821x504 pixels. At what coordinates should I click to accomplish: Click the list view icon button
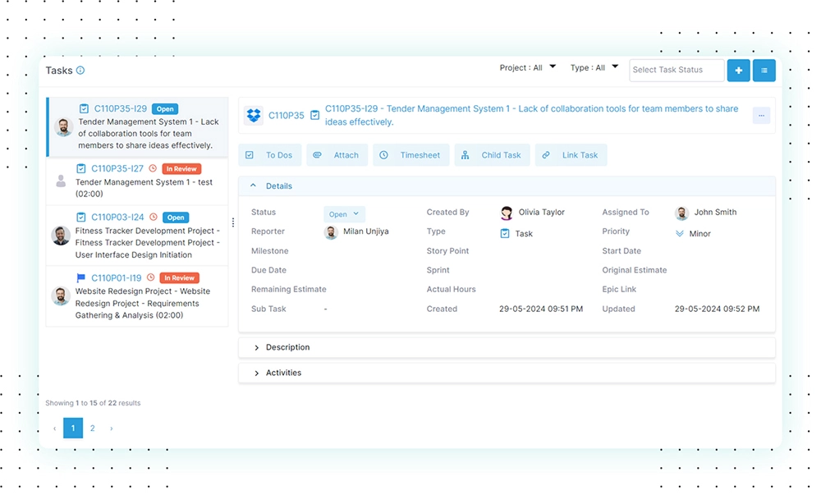point(764,71)
